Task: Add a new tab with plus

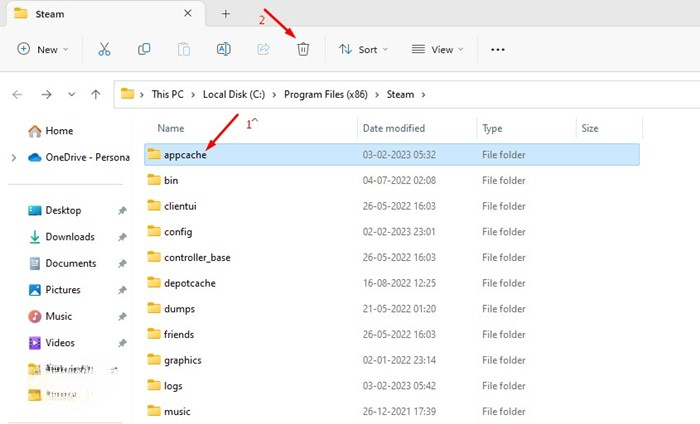Action: pyautogui.click(x=225, y=14)
